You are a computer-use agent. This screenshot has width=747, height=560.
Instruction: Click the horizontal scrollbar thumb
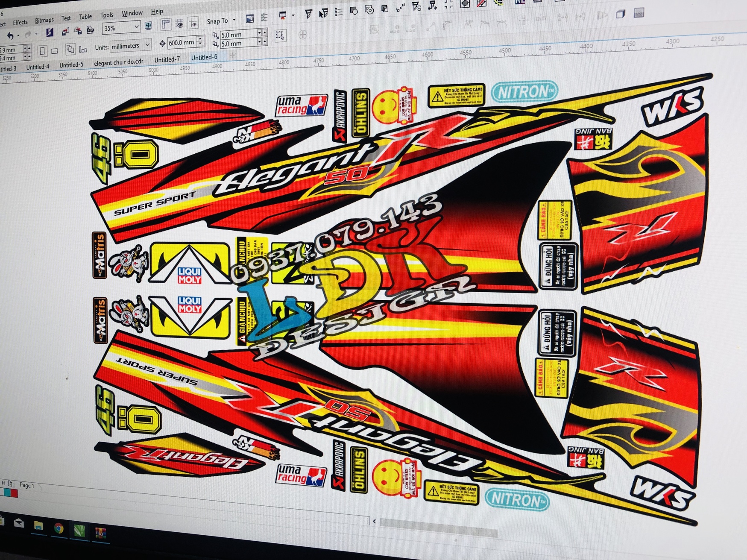438,528
